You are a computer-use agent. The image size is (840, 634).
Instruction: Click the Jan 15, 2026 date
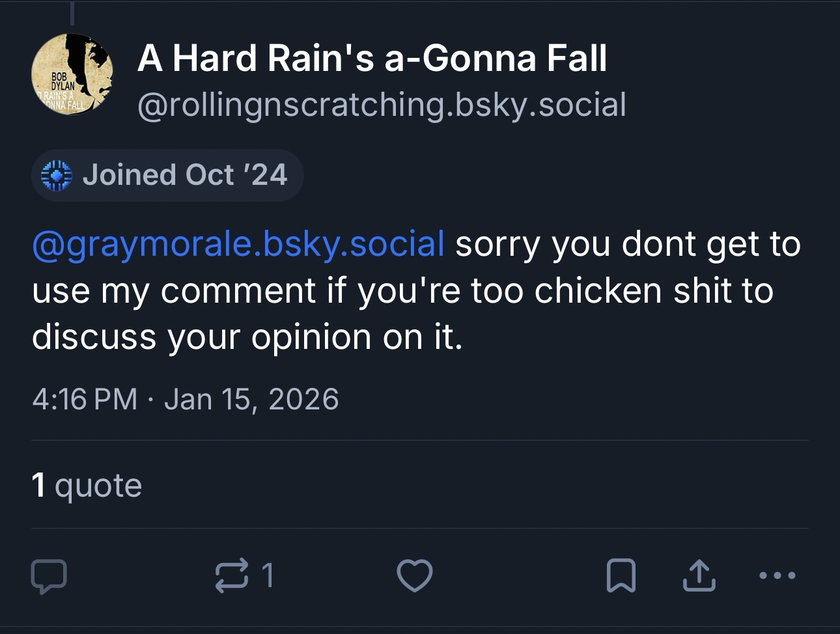(251, 399)
